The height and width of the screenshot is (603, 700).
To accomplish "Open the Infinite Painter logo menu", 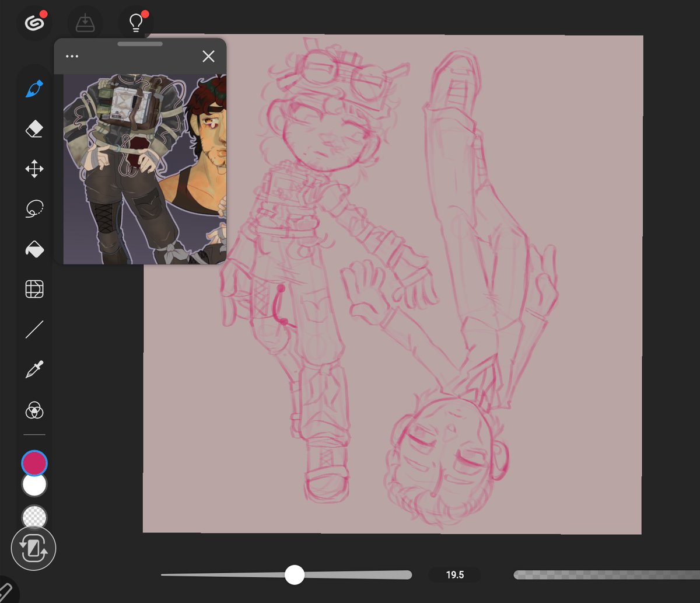I will (34, 23).
